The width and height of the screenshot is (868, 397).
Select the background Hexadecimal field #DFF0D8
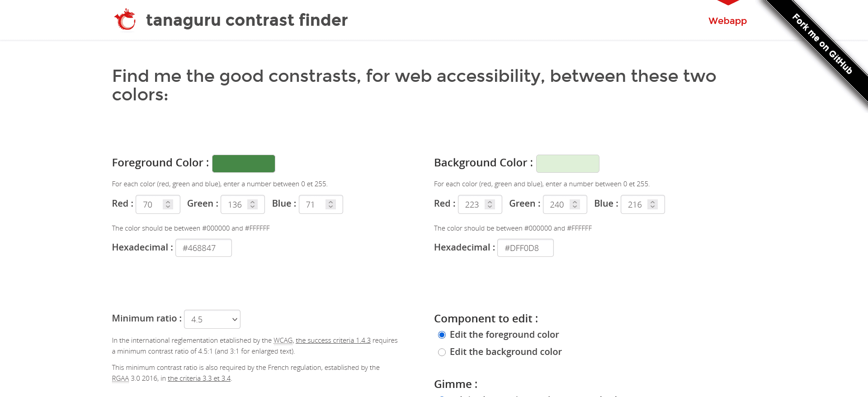(525, 248)
